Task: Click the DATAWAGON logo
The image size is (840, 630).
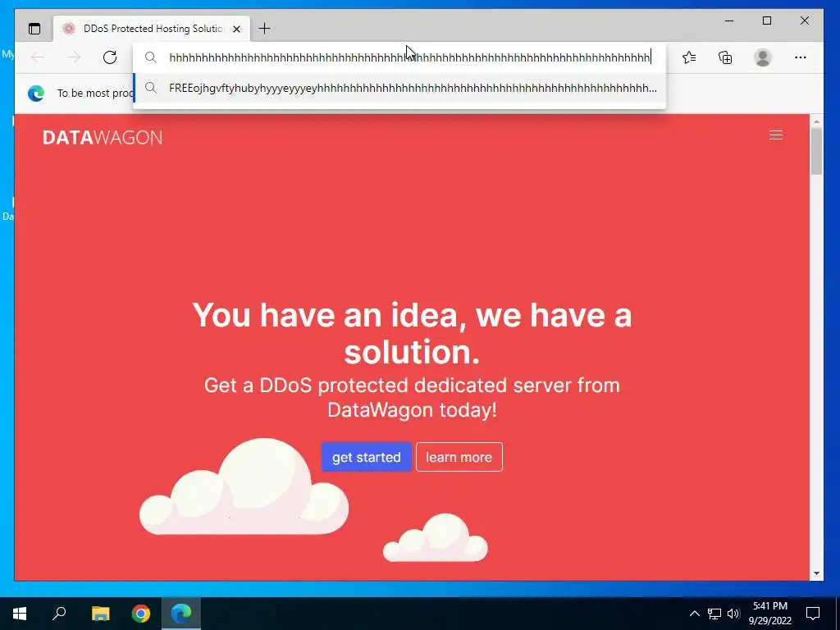Action: (103, 138)
